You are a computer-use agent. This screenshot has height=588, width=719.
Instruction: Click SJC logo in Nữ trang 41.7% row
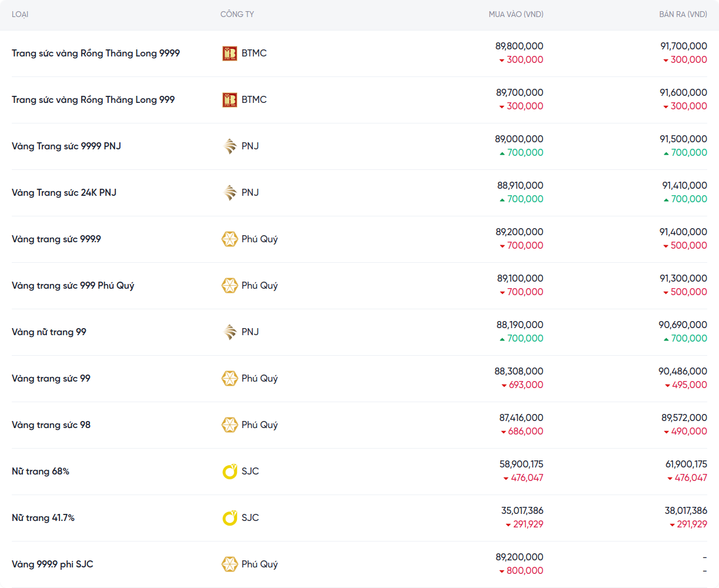[x=229, y=518]
